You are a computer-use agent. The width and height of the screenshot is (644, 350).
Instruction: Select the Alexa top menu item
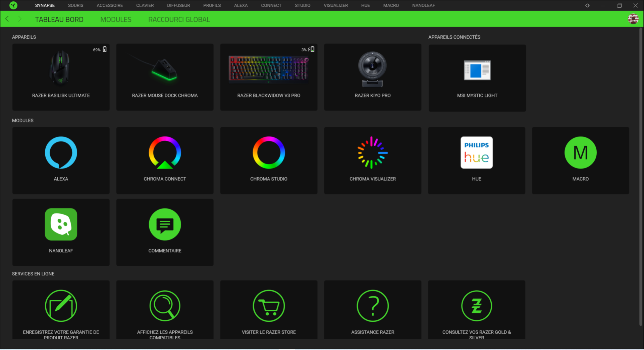coord(241,5)
